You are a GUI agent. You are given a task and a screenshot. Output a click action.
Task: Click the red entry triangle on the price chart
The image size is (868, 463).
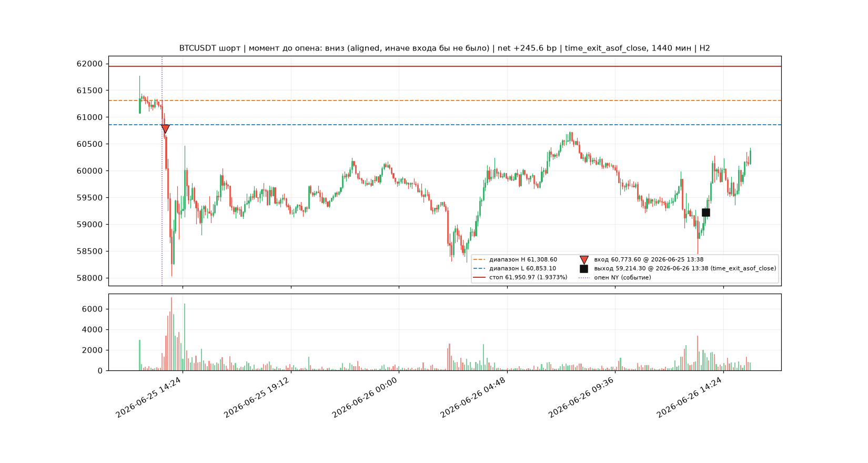[x=165, y=129]
